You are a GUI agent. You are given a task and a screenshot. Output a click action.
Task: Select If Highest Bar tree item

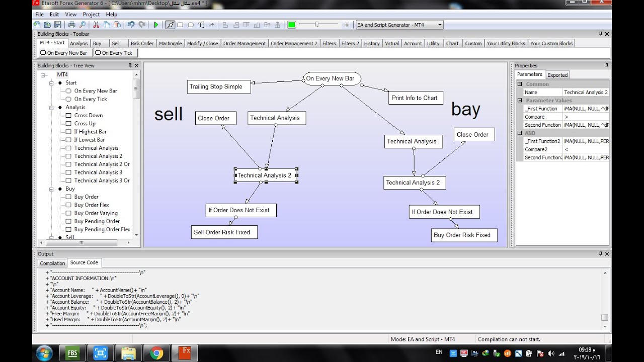[91, 132]
